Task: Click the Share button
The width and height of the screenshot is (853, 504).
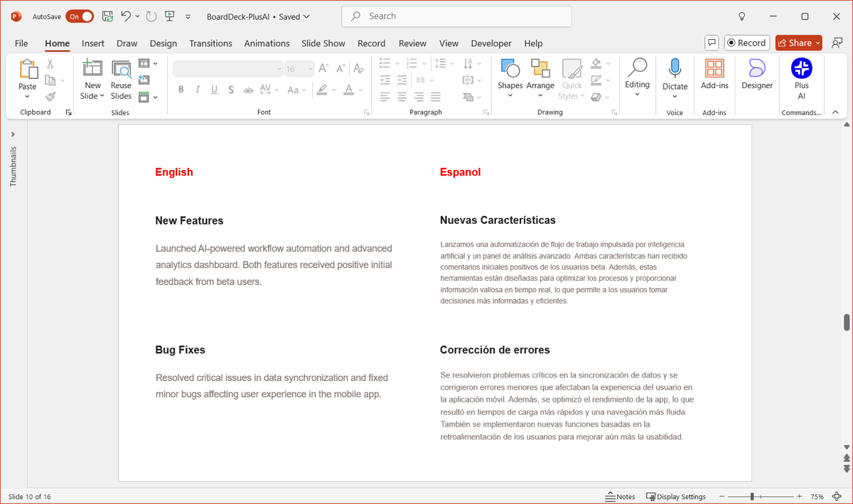Action: pos(799,43)
